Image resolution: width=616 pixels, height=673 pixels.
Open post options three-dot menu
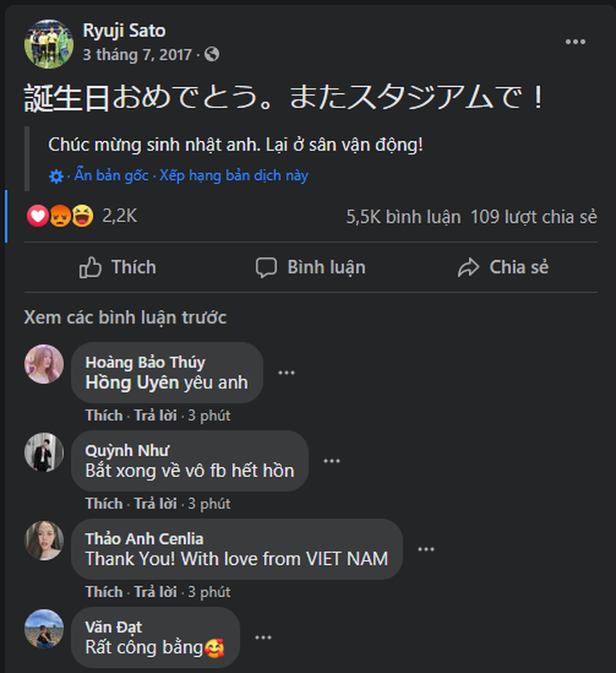coord(575,42)
